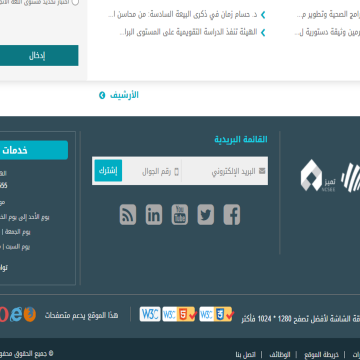360x360 pixels.
Task: Click chevron beside د. حسام زمان news
Action: point(263,15)
